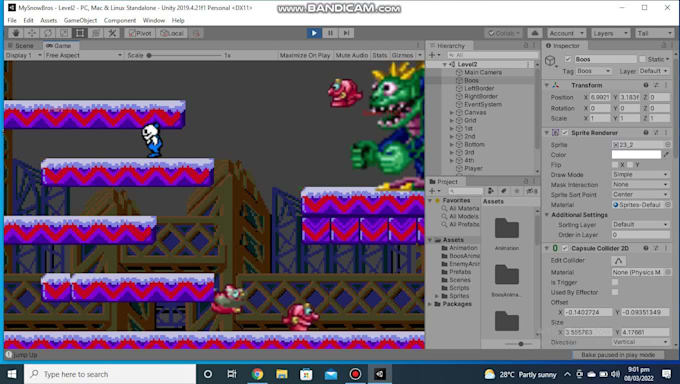Screen dimensions: 680x384
Task: Stop play mode with the Play button
Action: 314,33
